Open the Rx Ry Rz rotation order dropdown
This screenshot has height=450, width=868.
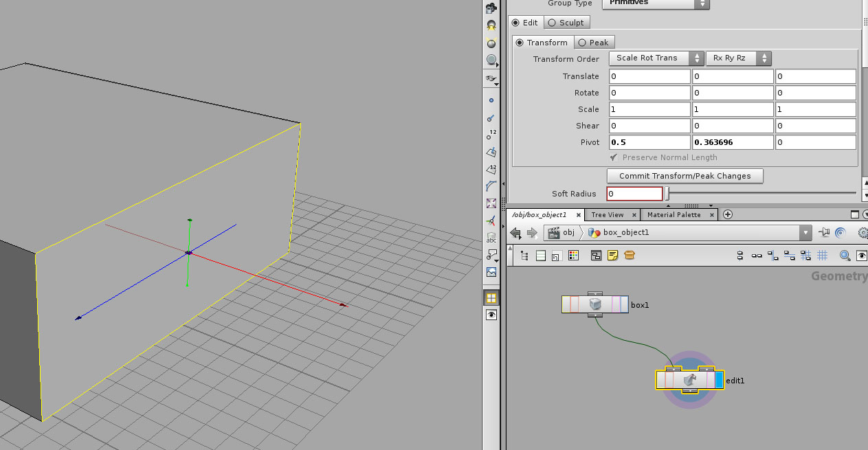[739, 58]
